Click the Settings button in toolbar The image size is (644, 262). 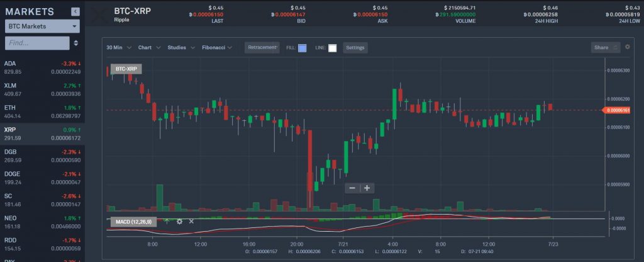(355, 48)
